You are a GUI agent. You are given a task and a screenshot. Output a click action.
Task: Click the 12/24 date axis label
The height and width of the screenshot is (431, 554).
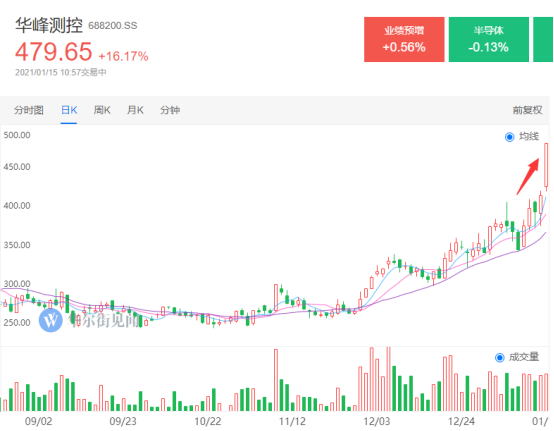coord(461,421)
